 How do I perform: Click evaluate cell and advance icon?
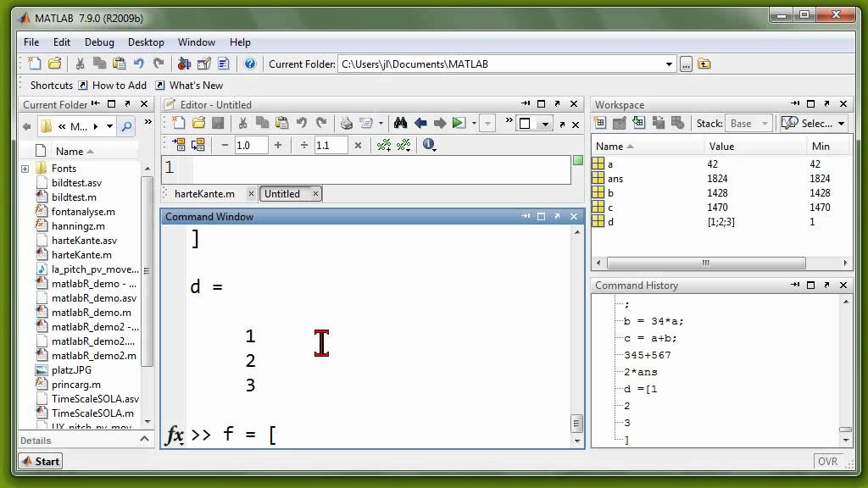(x=198, y=145)
